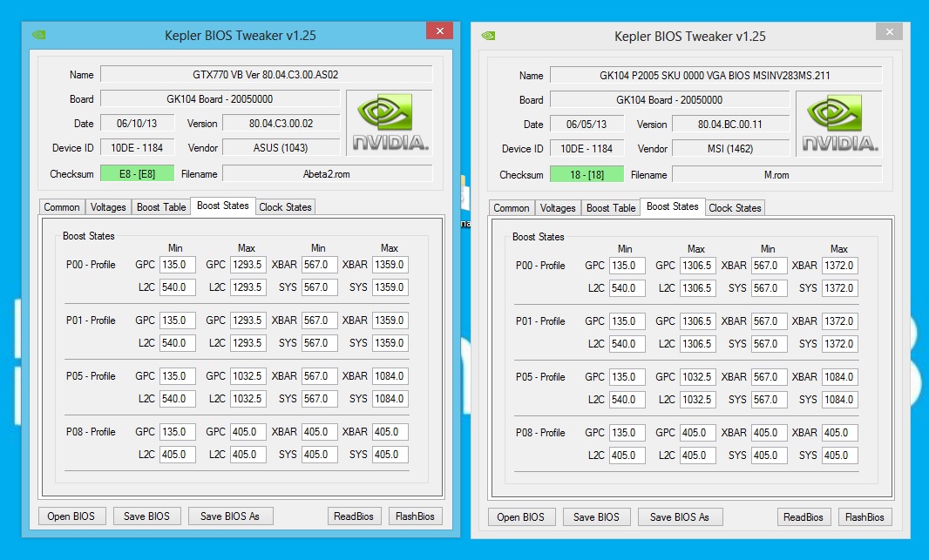
Task: Click Open BIOS in the left window
Action: click(71, 516)
